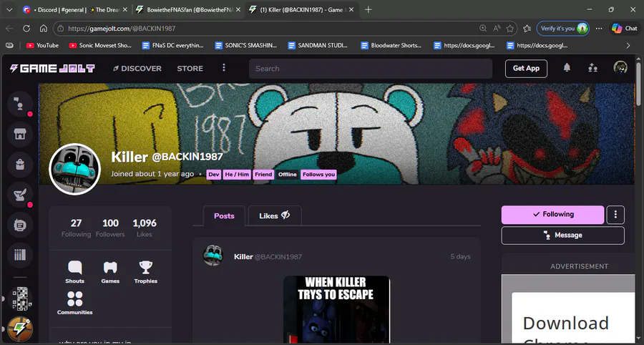Click the 100 Followers count
The width and height of the screenshot is (644, 345).
(110, 228)
